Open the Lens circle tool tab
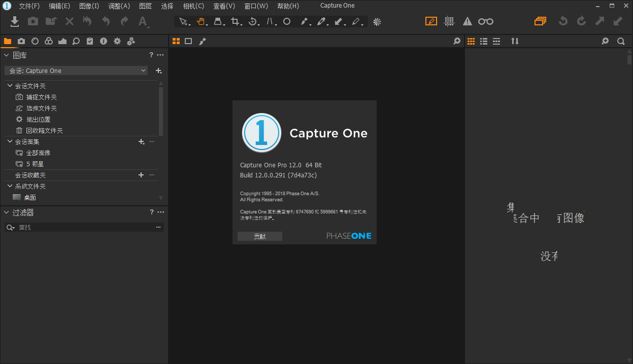Screen dimensions: 633x364 35,41
